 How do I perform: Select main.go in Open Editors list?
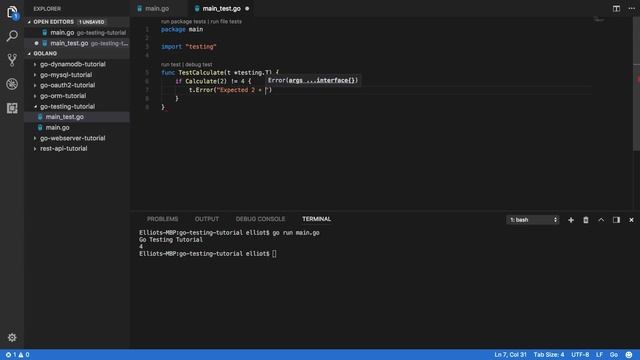77,33
